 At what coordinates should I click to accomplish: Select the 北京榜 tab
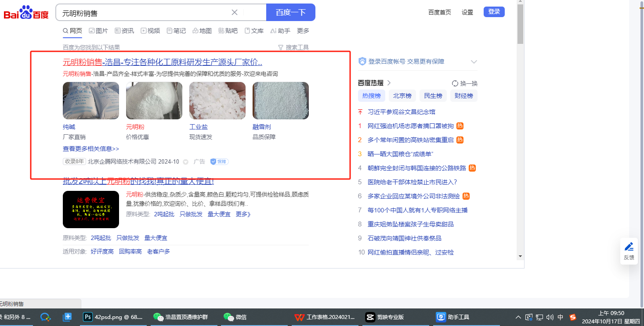click(402, 96)
